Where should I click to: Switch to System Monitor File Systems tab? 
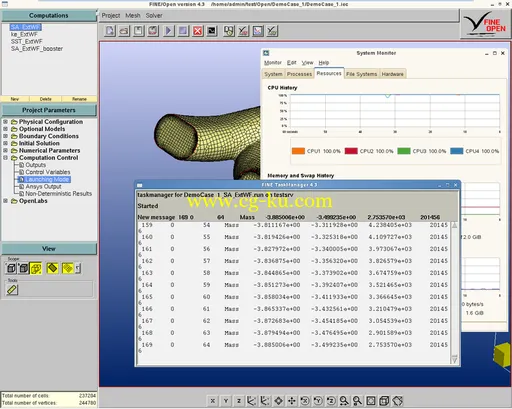[x=361, y=74]
